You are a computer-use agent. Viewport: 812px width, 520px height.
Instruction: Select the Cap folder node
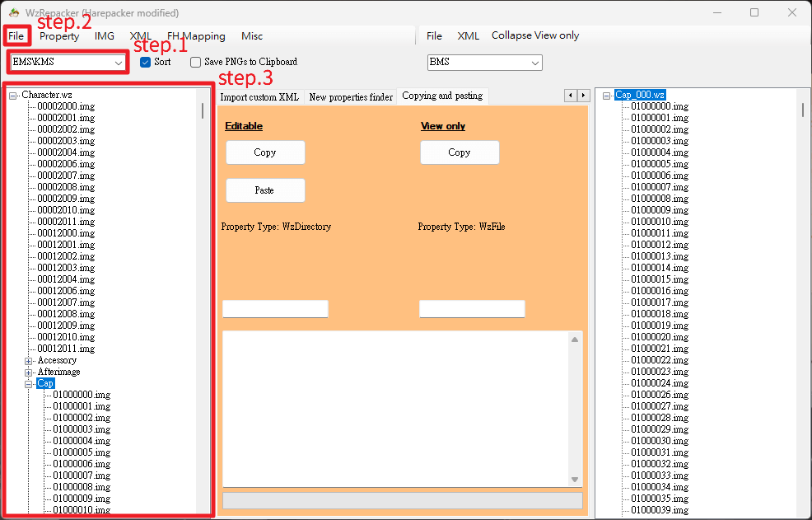45,384
